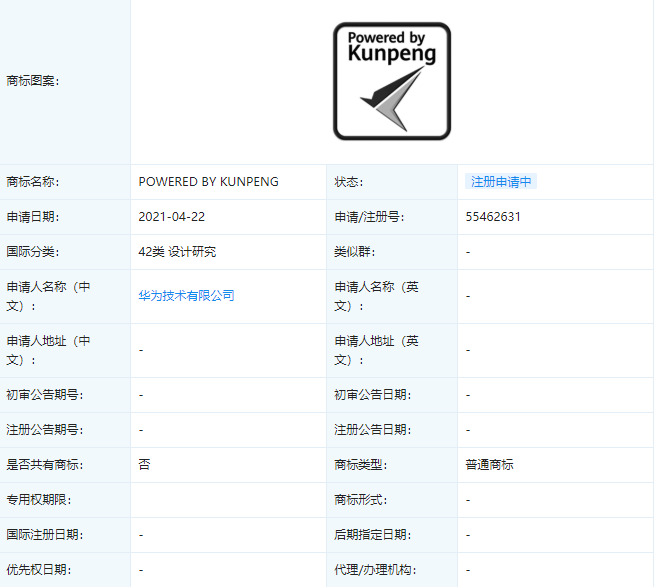Click the 申请人地址（英文） label

click(x=376, y=350)
